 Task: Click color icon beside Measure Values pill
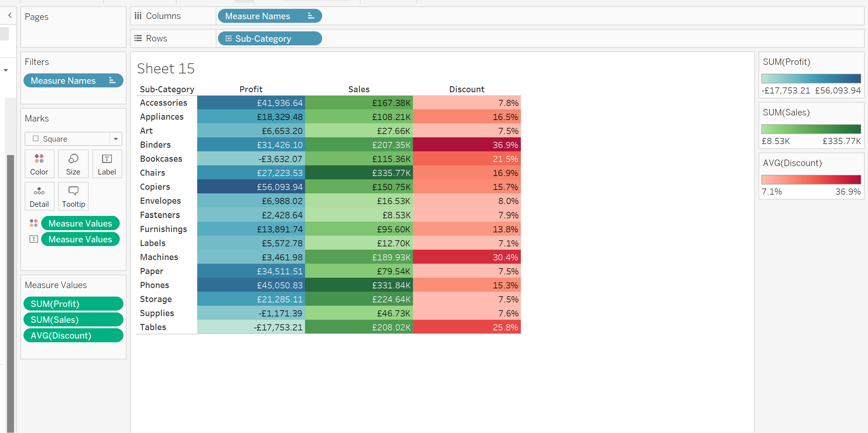[x=34, y=223]
